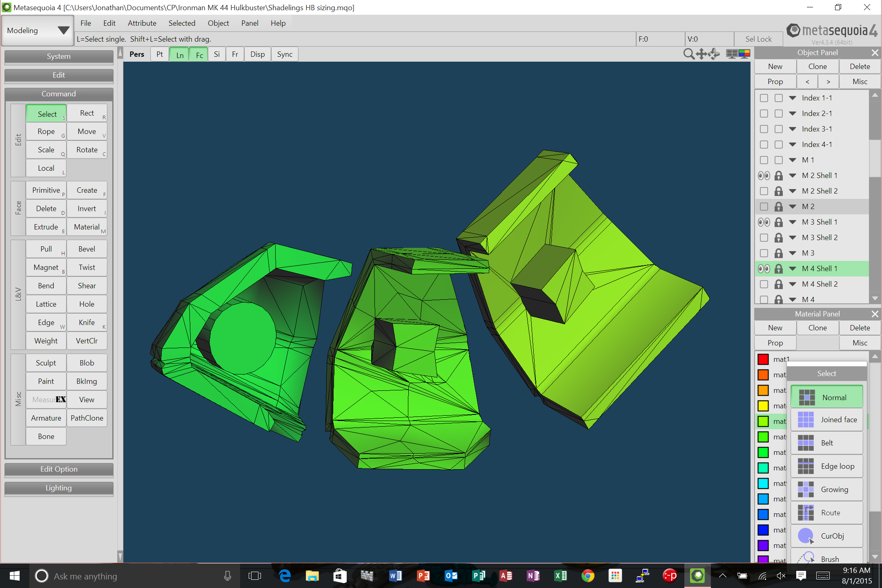Expand the Edit Option panel
Screen dimensions: 882x588
(x=59, y=469)
